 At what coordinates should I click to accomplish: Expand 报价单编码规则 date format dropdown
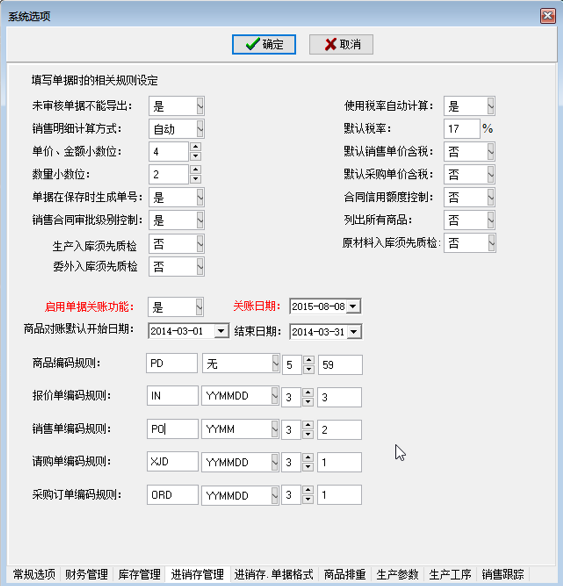pyautogui.click(x=275, y=396)
